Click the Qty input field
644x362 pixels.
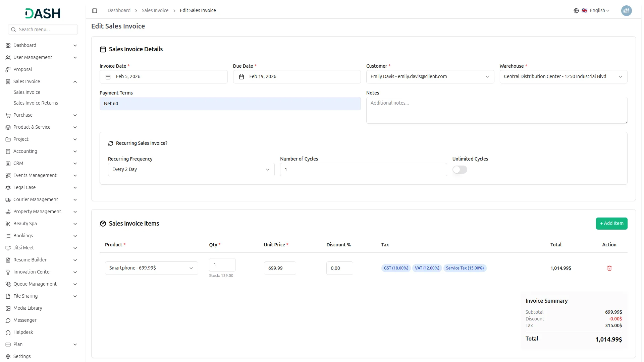pyautogui.click(x=222, y=265)
